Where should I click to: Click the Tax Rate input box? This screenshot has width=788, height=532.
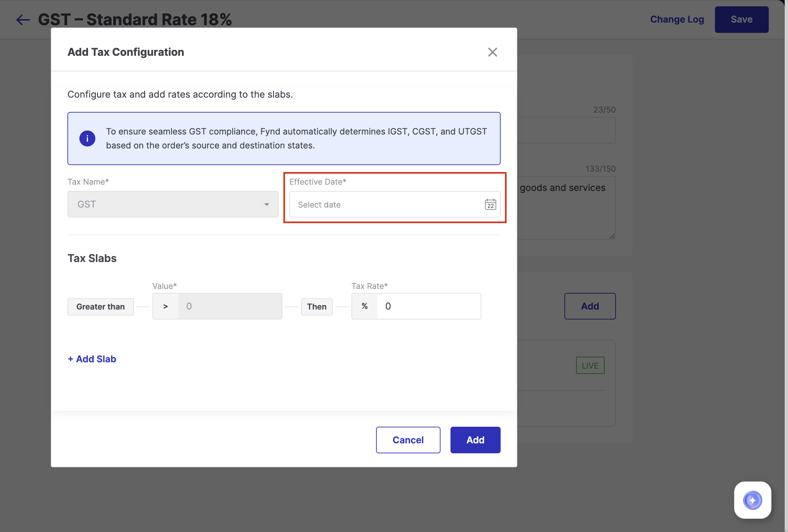click(429, 306)
